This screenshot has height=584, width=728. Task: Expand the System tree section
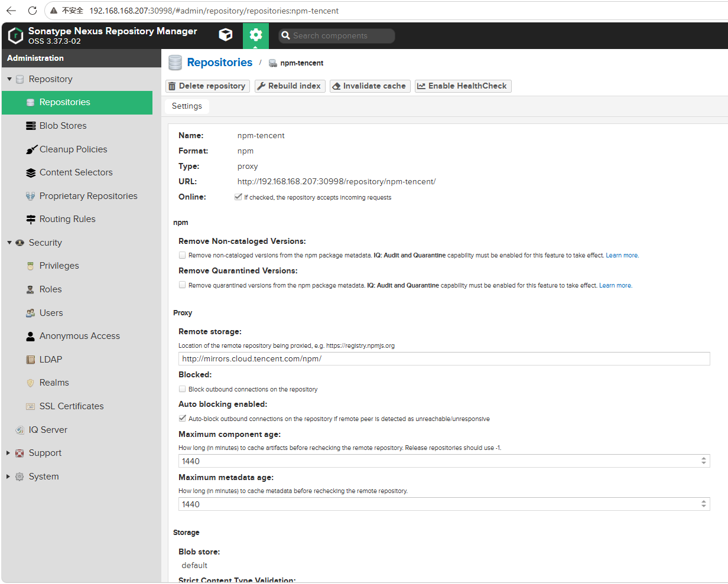tap(8, 477)
